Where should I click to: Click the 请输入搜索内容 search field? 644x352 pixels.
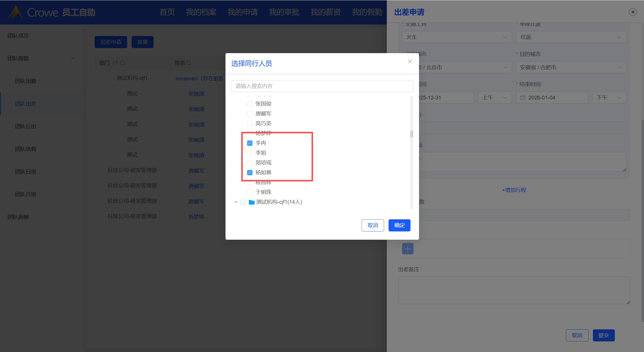(x=322, y=86)
